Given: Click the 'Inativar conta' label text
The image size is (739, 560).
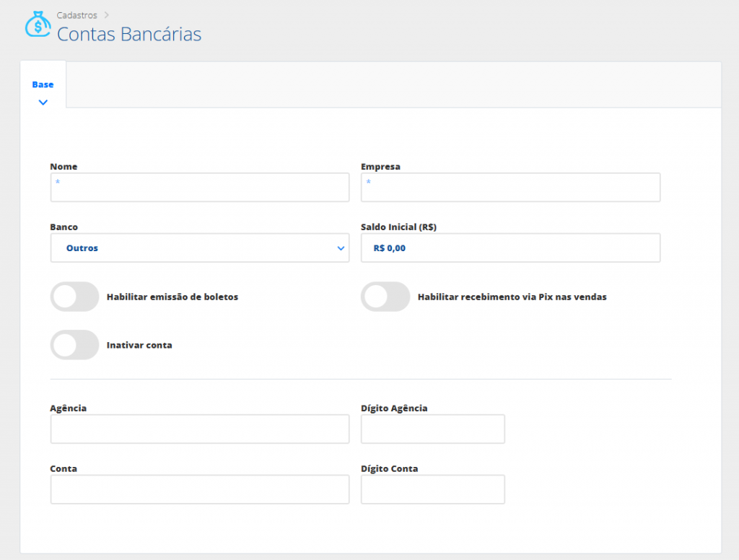Looking at the screenshot, I should (139, 345).
